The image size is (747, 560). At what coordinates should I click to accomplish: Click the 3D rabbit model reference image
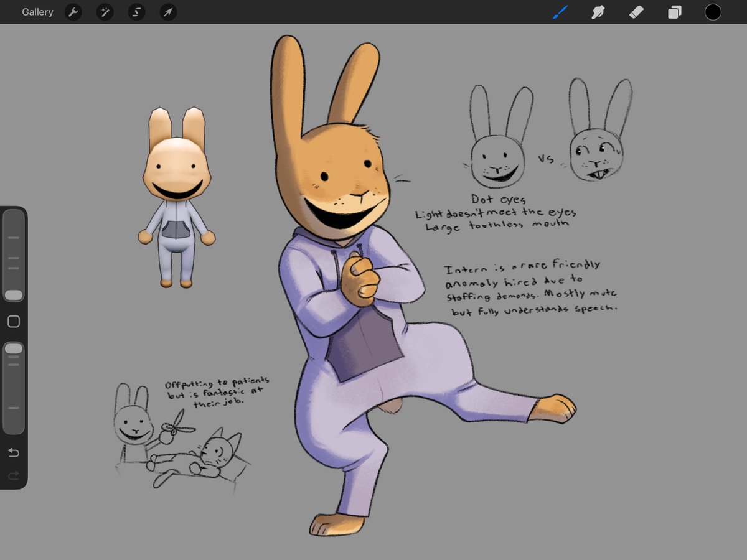coord(177,197)
